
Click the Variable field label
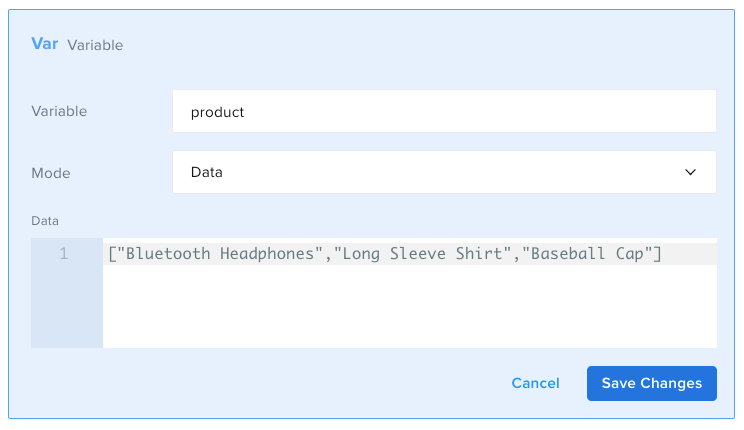point(59,112)
